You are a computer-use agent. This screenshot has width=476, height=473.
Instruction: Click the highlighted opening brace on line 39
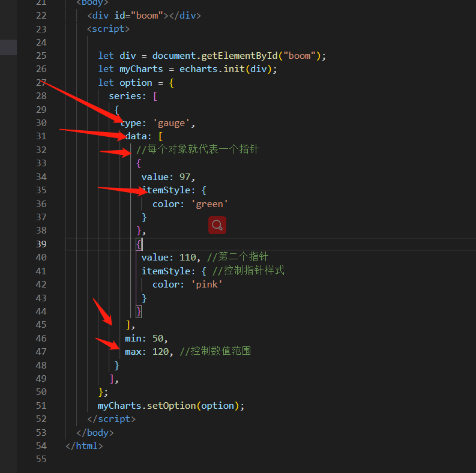(139, 244)
